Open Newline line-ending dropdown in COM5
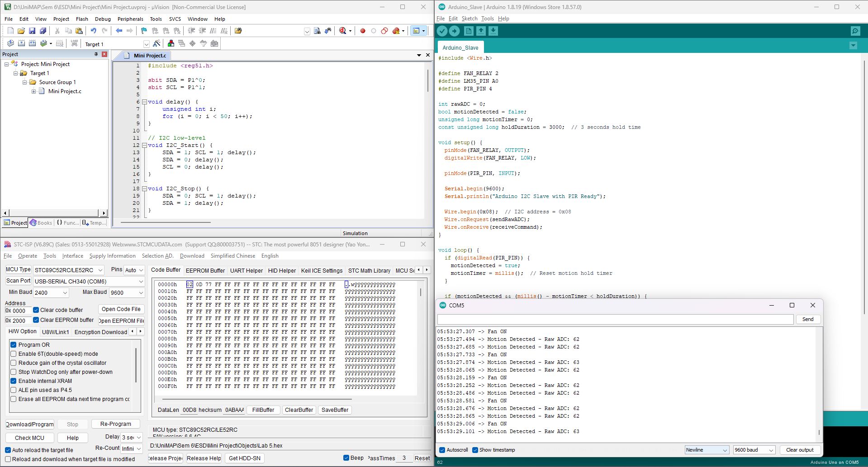This screenshot has height=467, width=868. (x=707, y=450)
